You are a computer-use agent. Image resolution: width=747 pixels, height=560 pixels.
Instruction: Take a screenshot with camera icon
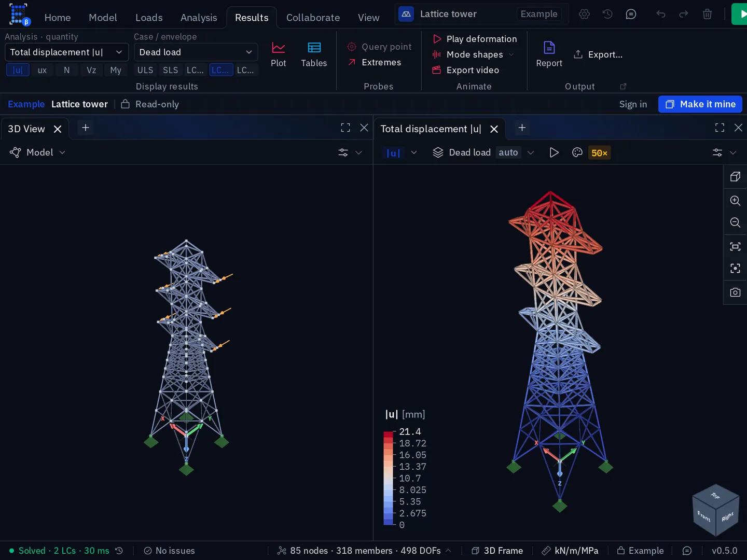coord(735,292)
